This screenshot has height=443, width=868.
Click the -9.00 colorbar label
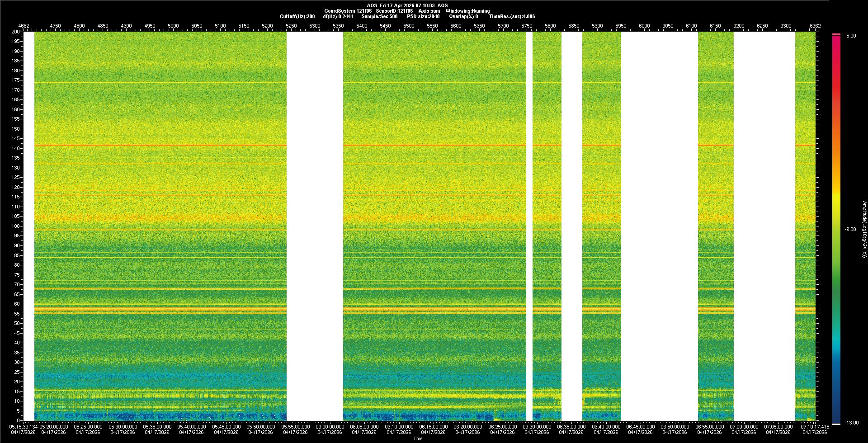[x=850, y=230]
